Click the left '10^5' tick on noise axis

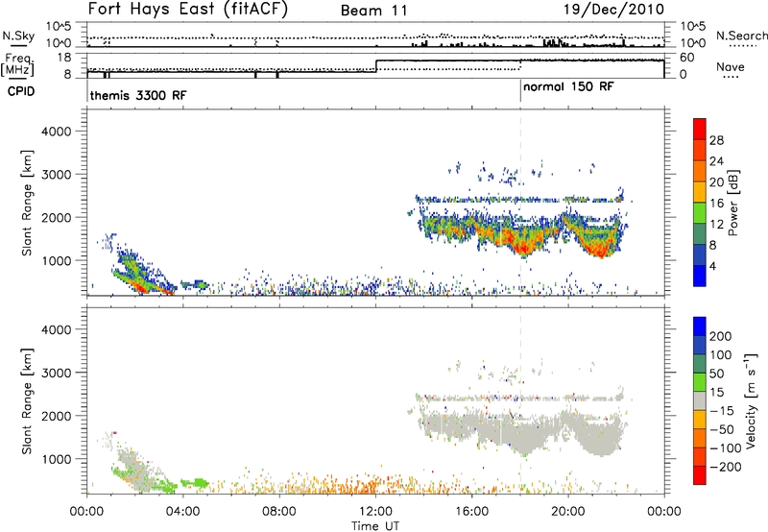pyautogui.click(x=60, y=27)
